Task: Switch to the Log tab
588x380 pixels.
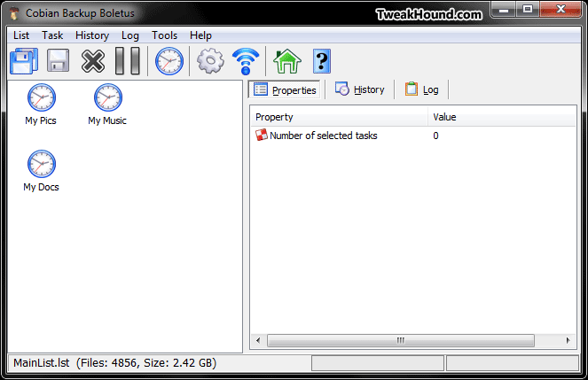Action: click(421, 89)
